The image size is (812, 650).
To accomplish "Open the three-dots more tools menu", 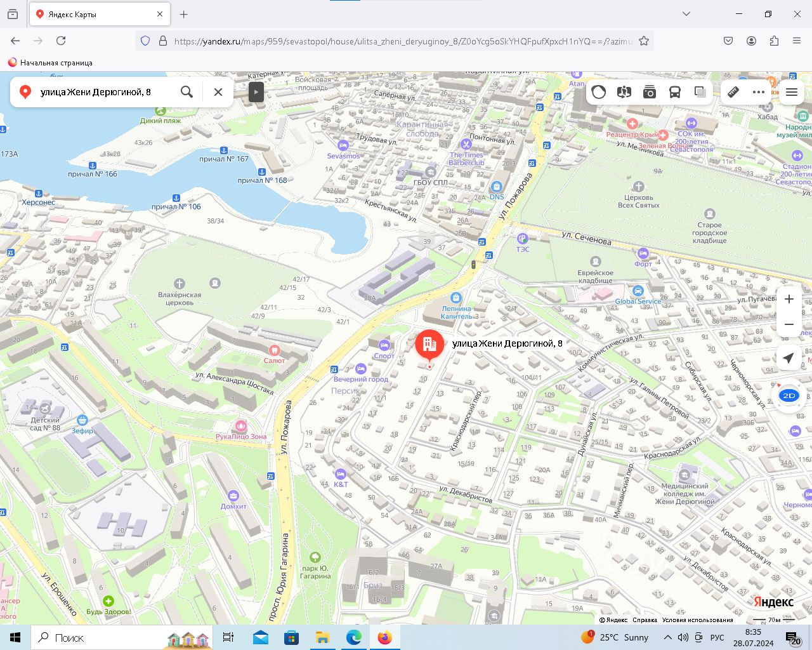I will pos(759,92).
